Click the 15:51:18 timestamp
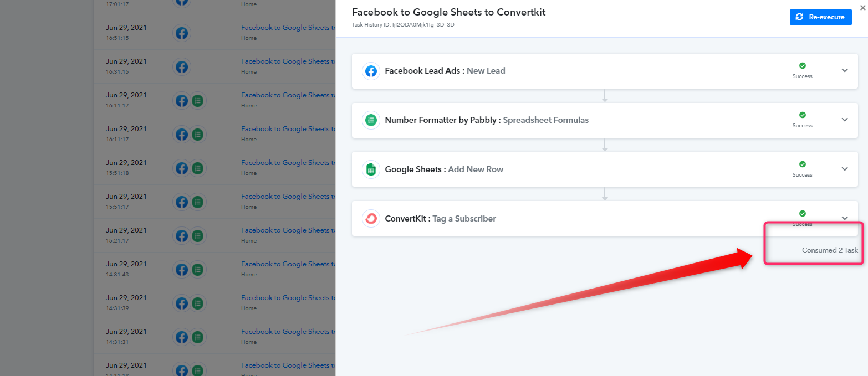Screen dimensions: 868x376 pos(118,173)
